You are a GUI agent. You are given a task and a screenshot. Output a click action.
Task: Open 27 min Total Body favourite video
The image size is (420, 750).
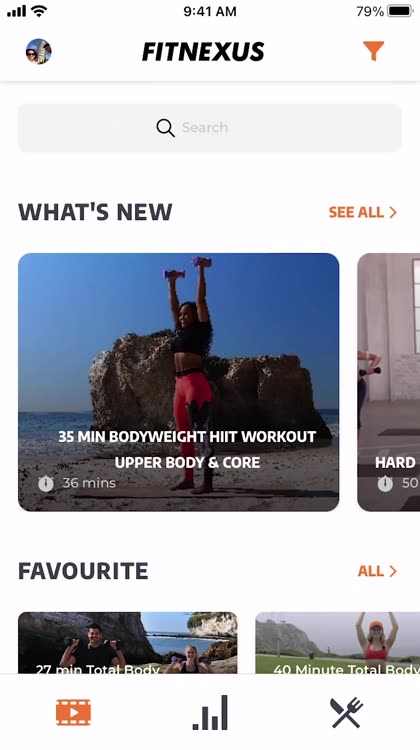click(x=128, y=643)
